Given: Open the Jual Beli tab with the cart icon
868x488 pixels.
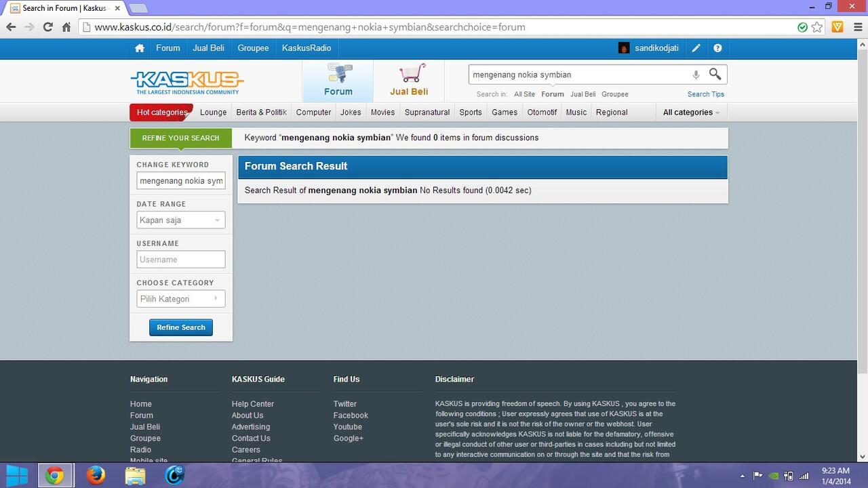Looking at the screenshot, I should coord(409,81).
